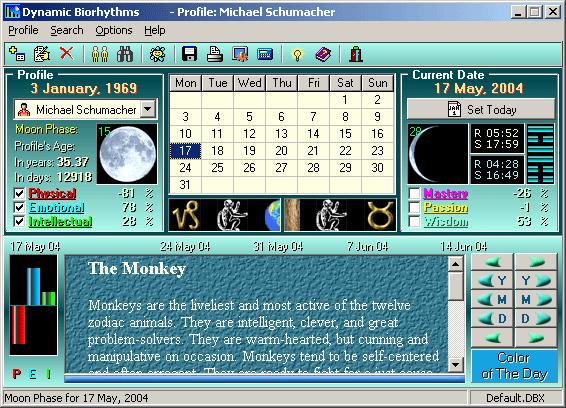
Task: Click the top right green arrow button
Action: [536, 261]
